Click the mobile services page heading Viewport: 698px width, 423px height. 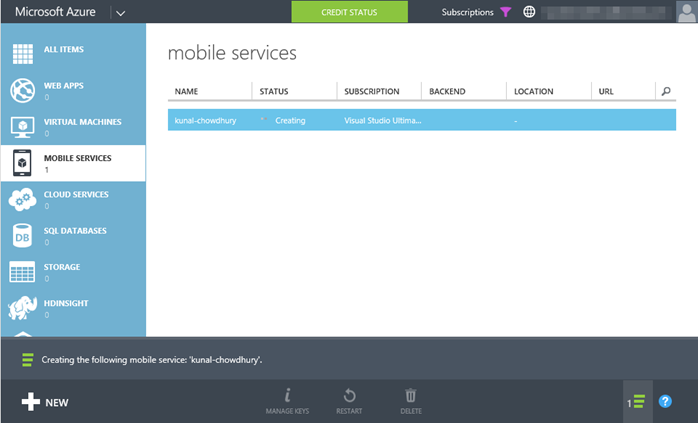(x=232, y=53)
